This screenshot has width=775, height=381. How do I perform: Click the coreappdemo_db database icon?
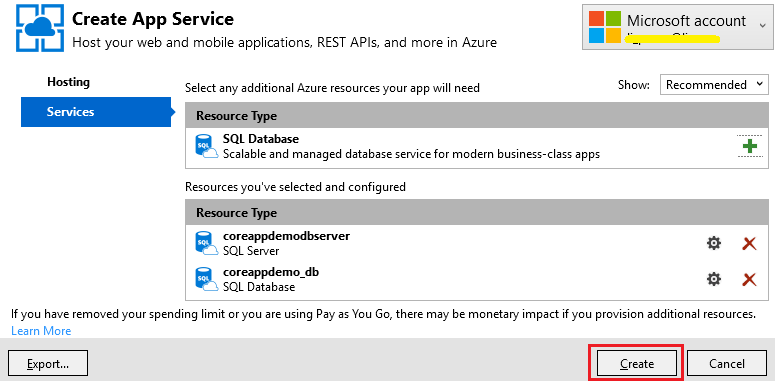pos(206,280)
